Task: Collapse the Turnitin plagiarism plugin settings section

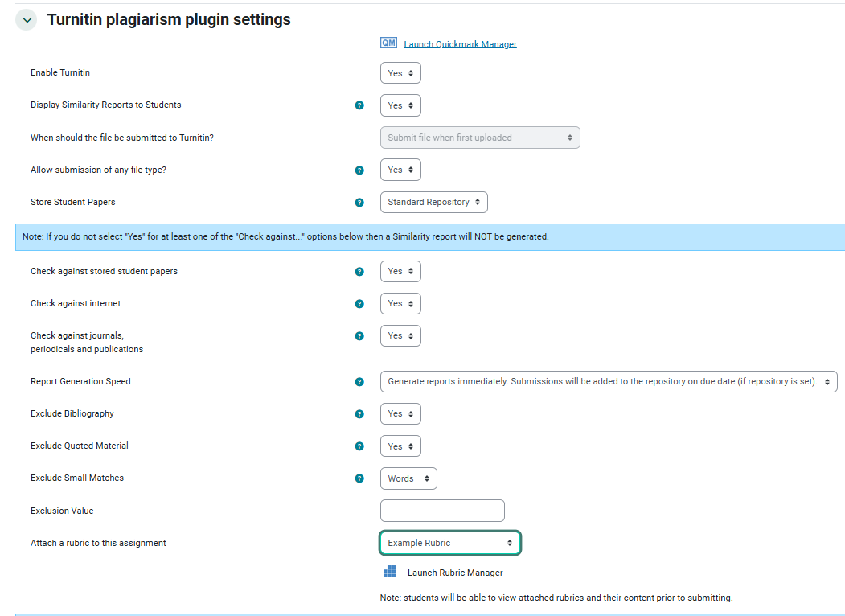Action: [27, 20]
